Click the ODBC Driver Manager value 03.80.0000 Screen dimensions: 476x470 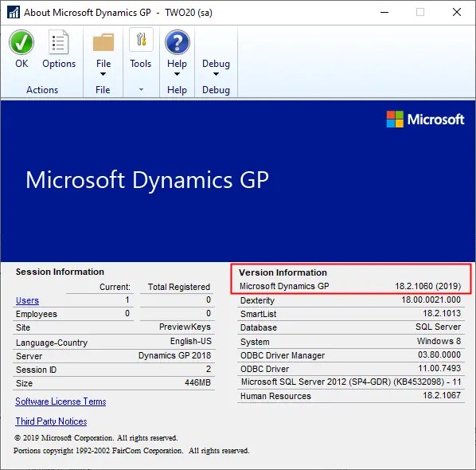[x=439, y=354]
